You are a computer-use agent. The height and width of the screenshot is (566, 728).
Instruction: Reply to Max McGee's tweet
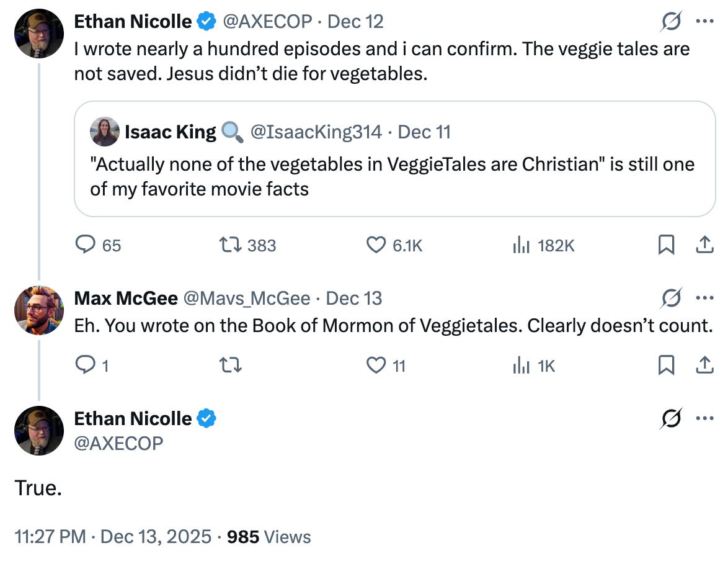coord(84,366)
